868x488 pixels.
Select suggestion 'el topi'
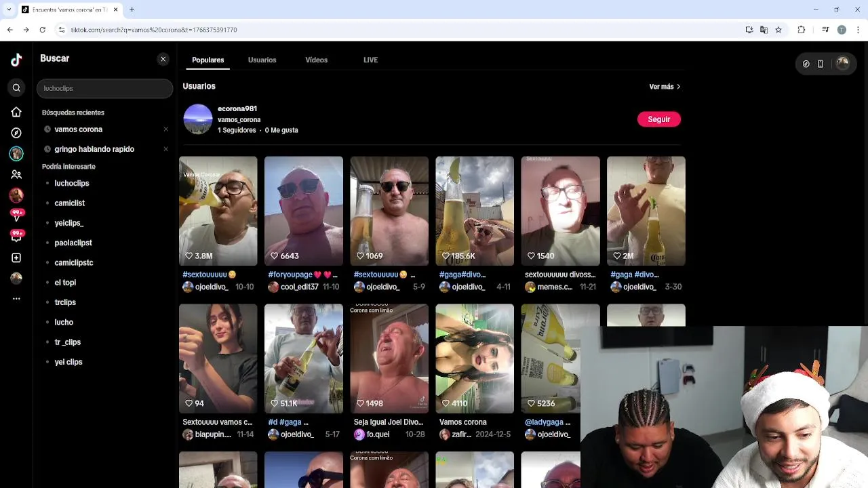(x=65, y=283)
